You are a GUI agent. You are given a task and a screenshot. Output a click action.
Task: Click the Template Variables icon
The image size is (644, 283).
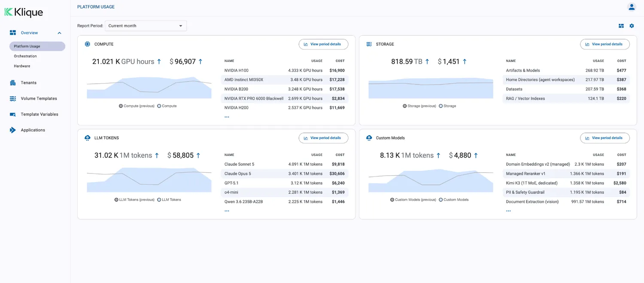pyautogui.click(x=13, y=114)
